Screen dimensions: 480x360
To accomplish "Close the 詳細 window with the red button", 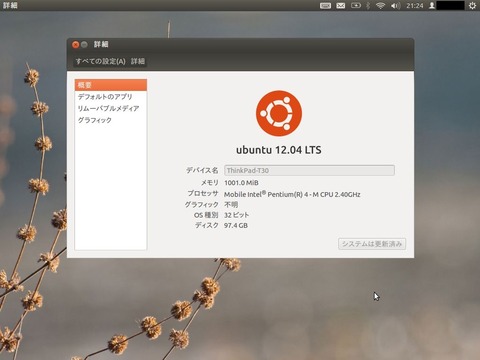I will point(76,44).
